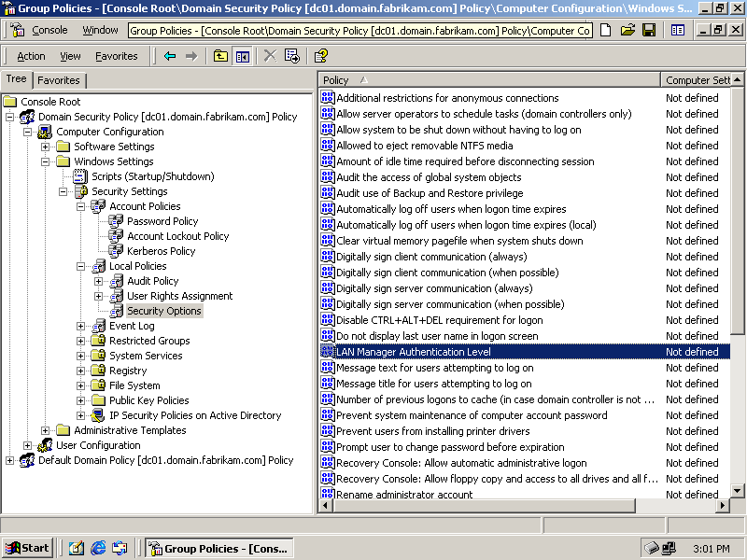Click the Save console disk icon
This screenshot has height=560, width=747.
(649, 30)
